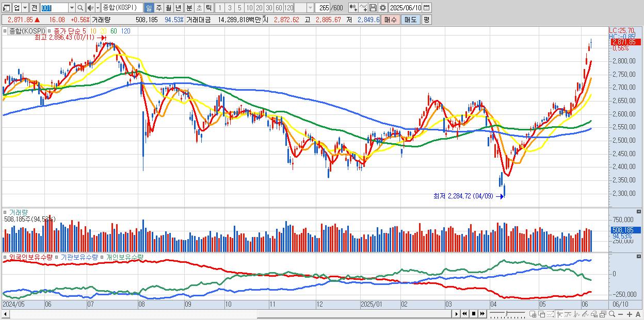Choose interval 20 button

(259, 8)
